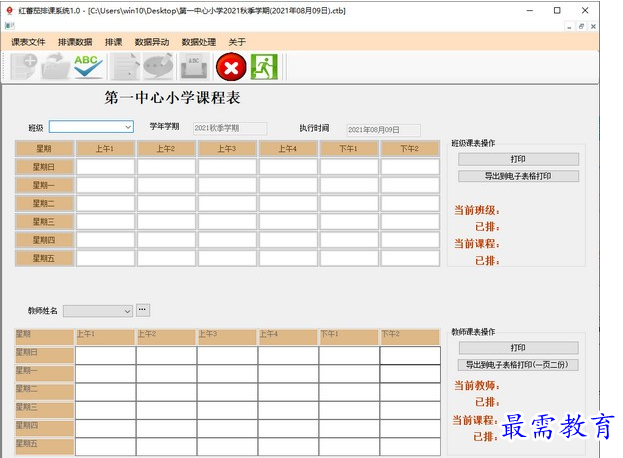This screenshot has height=458, width=623.
Task: Select class table cell 星期日 上午2
Action: point(166,167)
